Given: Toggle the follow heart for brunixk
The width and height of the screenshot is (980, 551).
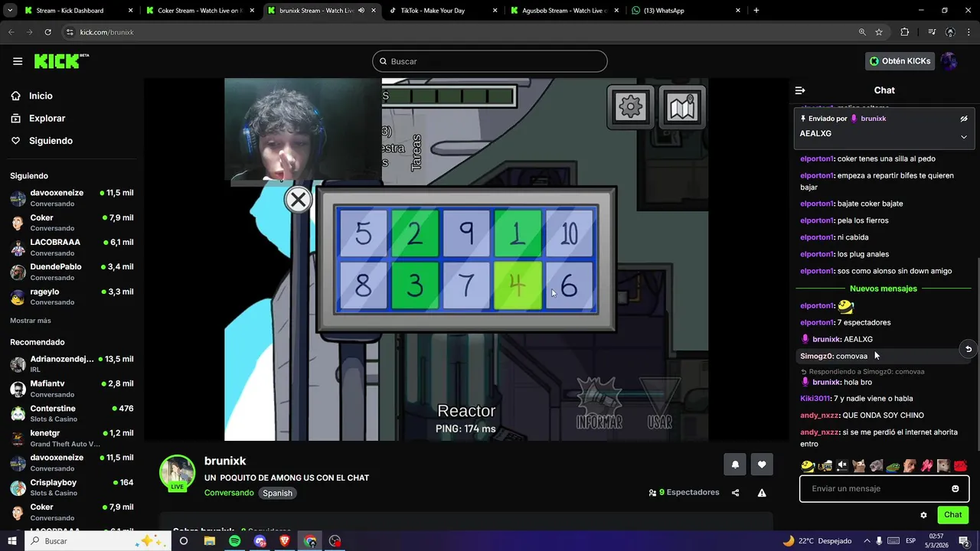Looking at the screenshot, I should coord(762,465).
